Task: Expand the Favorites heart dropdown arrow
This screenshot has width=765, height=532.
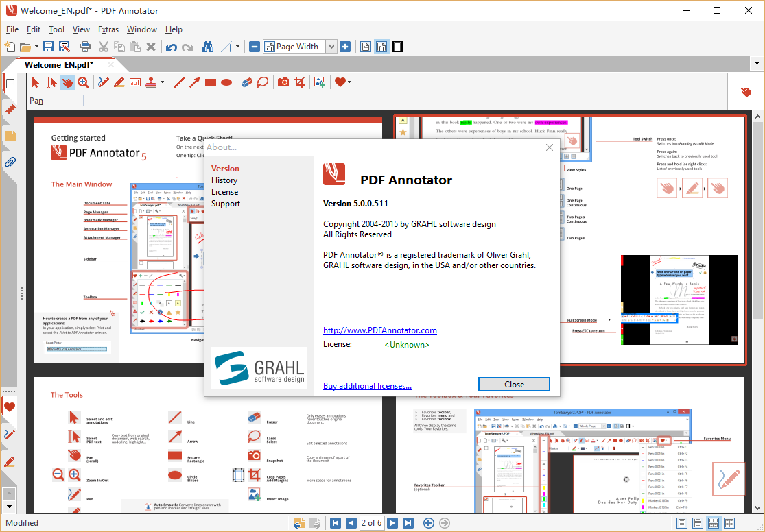Action: click(349, 83)
